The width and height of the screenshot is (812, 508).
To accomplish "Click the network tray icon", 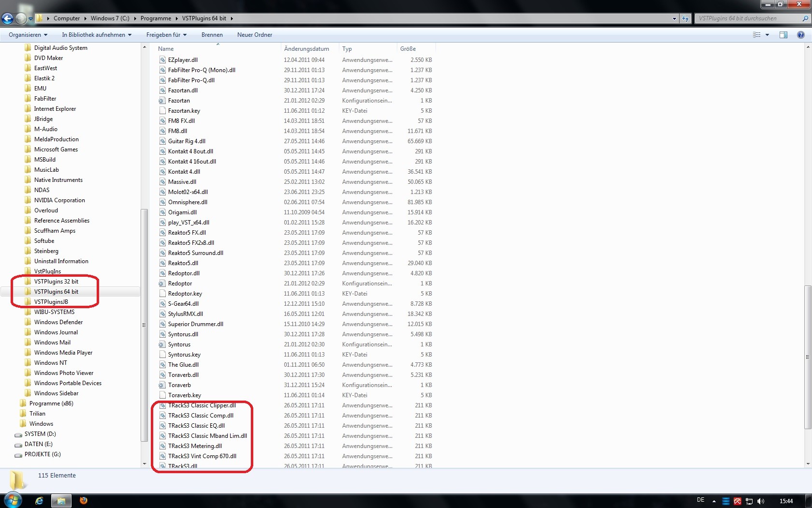I will click(x=749, y=501).
